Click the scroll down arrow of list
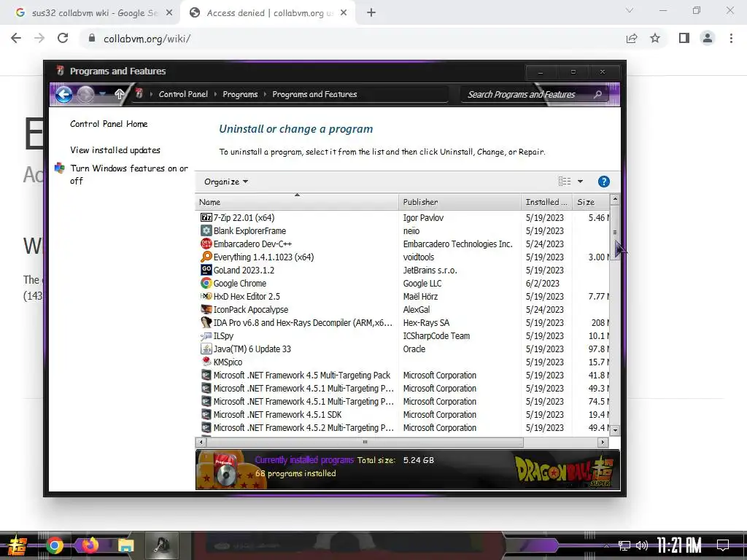Screen dimensions: 747x560 pyautogui.click(x=615, y=430)
